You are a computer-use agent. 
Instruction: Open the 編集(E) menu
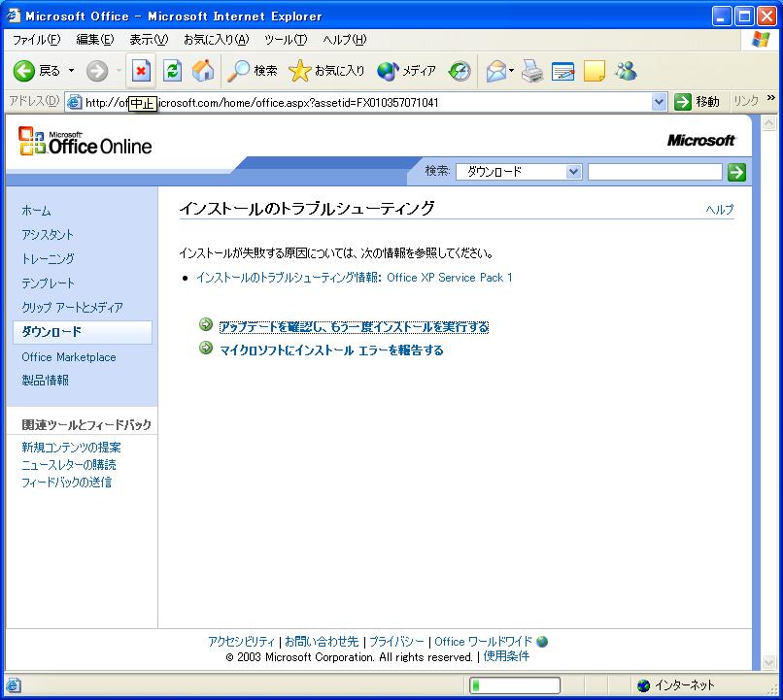pos(95,40)
